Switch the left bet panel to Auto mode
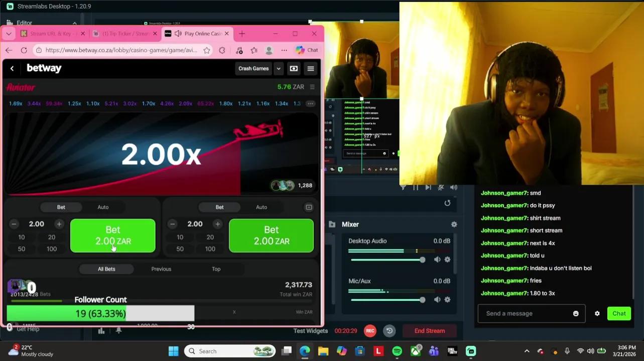Viewport: 644px width, 361px height. (103, 207)
